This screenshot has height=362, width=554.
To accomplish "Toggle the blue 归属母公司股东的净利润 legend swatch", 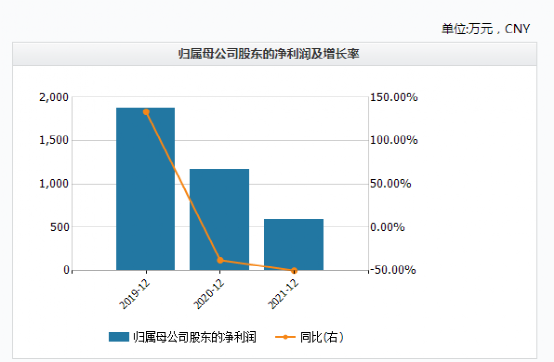I will pos(119,337).
